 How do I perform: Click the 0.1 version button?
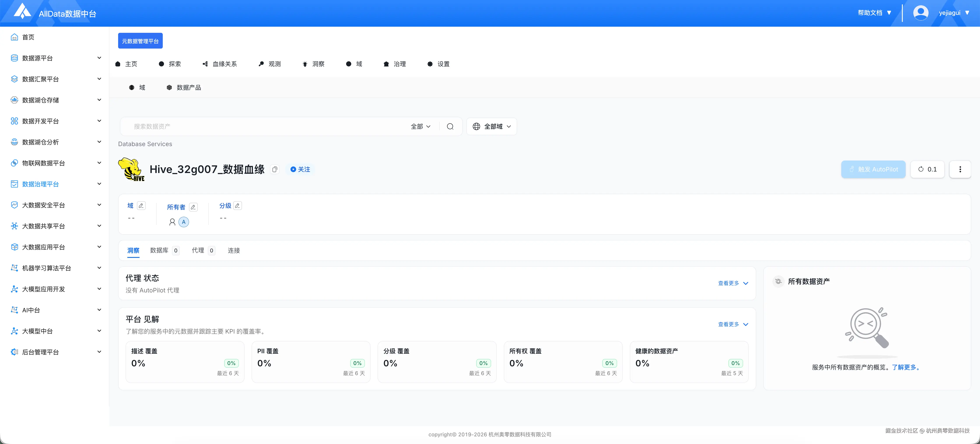coord(927,169)
